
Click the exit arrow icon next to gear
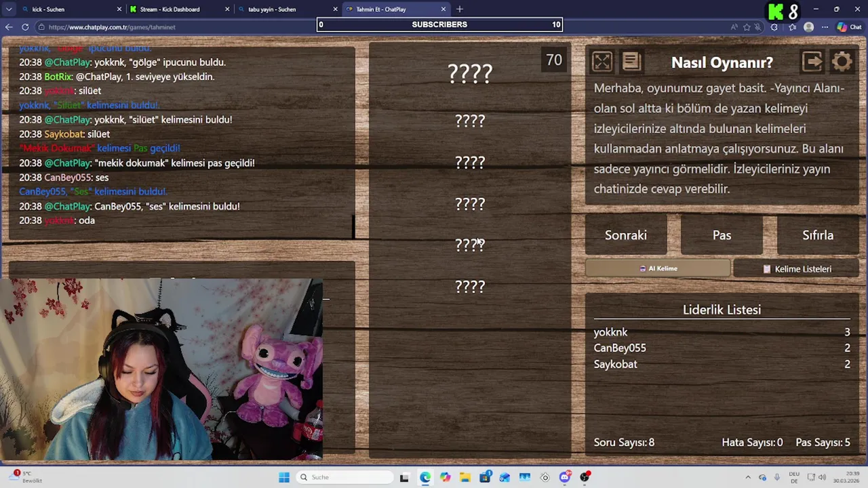click(x=812, y=62)
